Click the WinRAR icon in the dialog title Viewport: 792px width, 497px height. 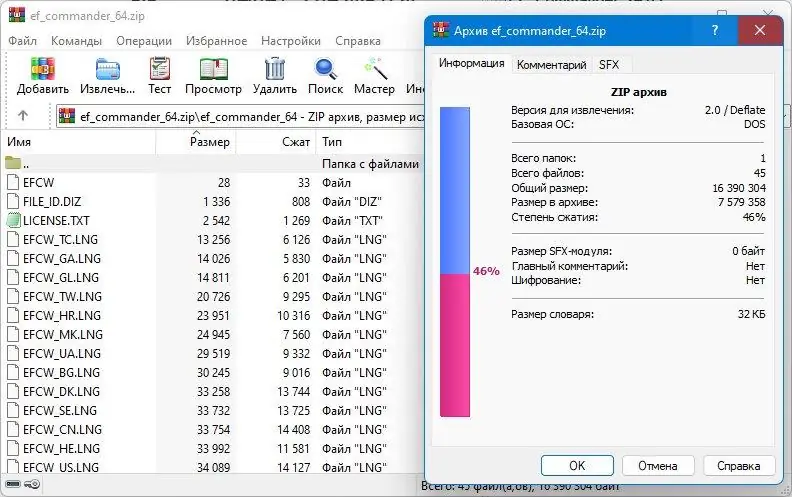441,30
